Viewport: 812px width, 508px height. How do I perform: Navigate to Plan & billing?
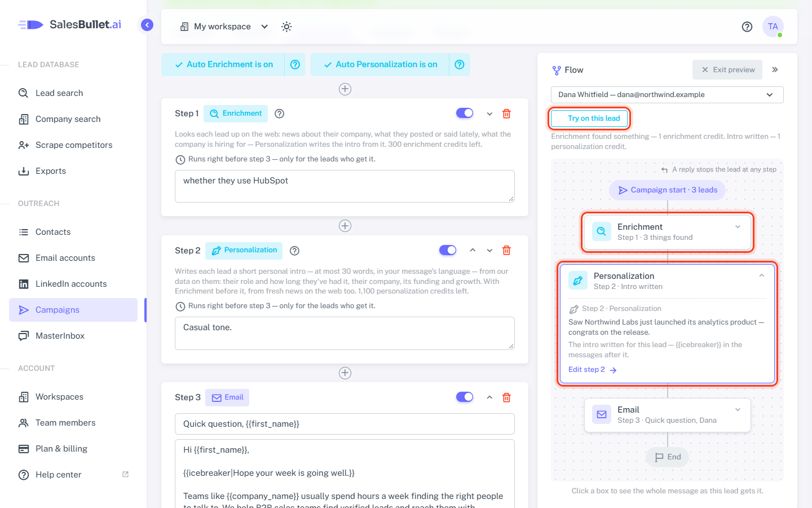pos(73,449)
